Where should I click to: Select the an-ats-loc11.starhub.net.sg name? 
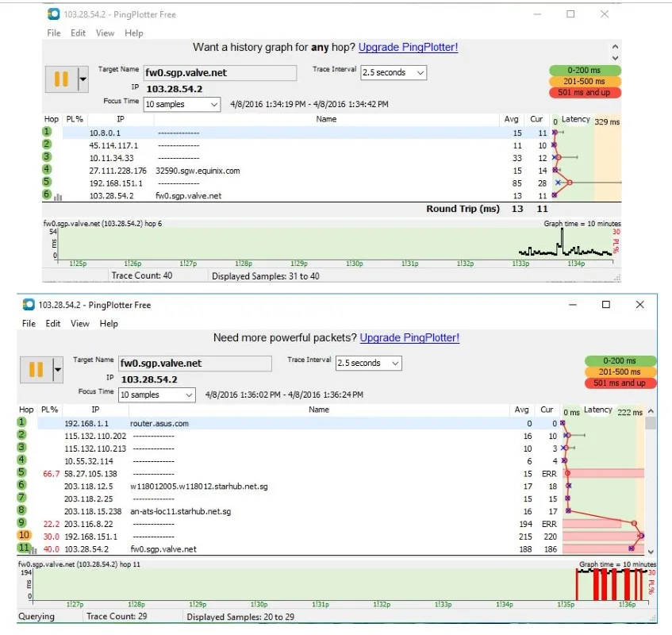click(x=180, y=511)
